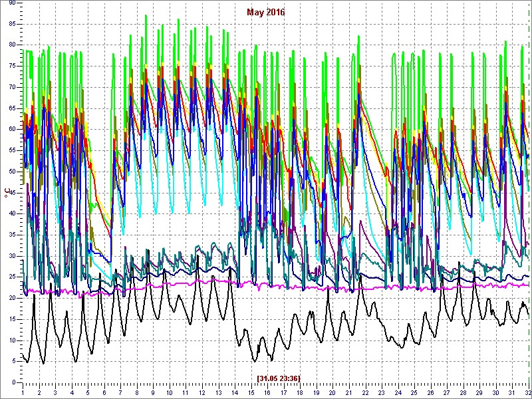Image resolution: width=532 pixels, height=399 pixels.
Task: Click day 14 on the date axis
Action: click(x=235, y=393)
